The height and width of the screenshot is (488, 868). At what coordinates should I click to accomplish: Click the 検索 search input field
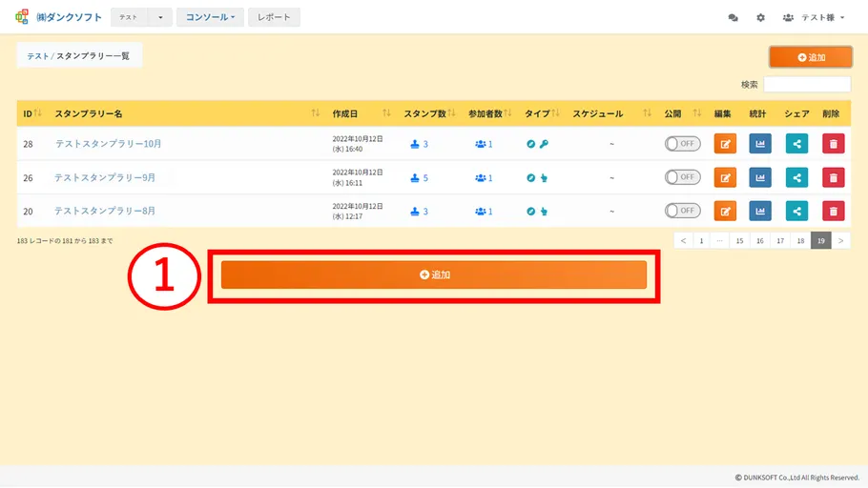point(807,85)
